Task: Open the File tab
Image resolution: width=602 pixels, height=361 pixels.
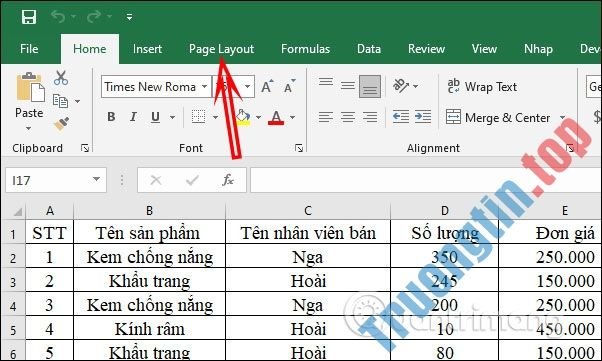Action: point(29,49)
